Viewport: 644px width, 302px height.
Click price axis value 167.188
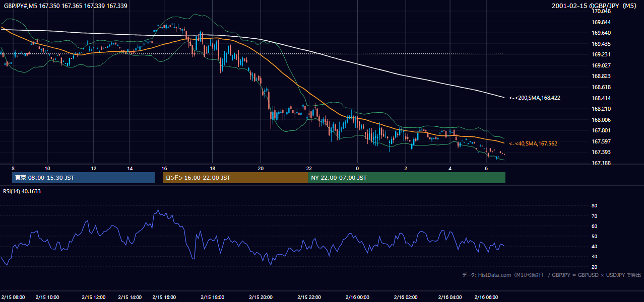click(601, 163)
